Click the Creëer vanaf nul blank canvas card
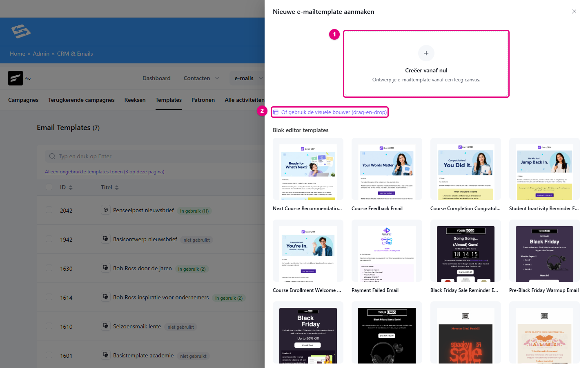Image resolution: width=588 pixels, height=368 pixels. tap(426, 64)
